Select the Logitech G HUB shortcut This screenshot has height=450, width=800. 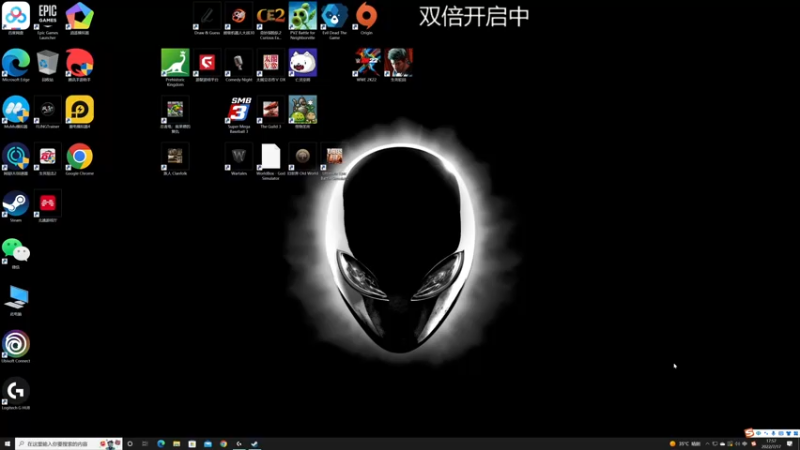pyautogui.click(x=16, y=394)
